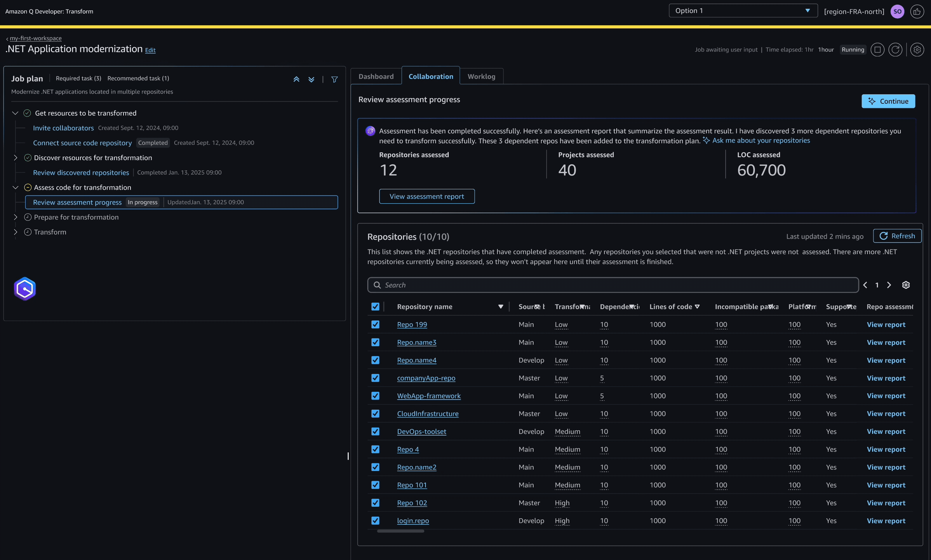Deselect the Repo 199 checkbox
This screenshot has width=931, height=560.
tap(375, 324)
